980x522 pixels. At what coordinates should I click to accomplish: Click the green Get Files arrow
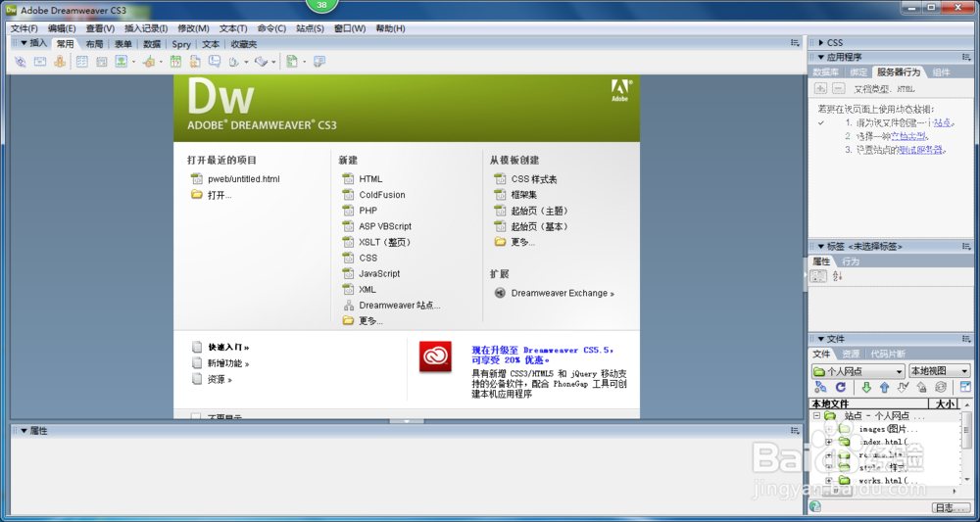pos(866,387)
